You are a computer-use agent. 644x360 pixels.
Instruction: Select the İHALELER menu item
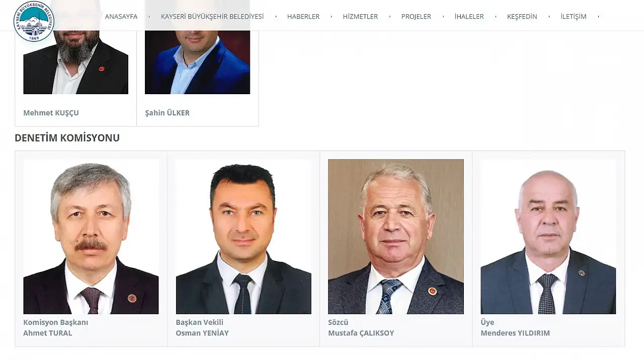coord(469,17)
